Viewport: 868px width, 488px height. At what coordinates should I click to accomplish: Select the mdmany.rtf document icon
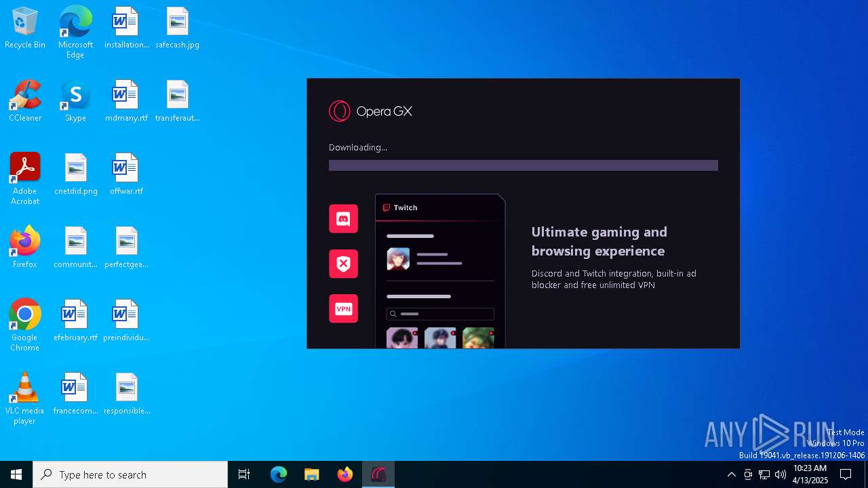[x=127, y=102]
